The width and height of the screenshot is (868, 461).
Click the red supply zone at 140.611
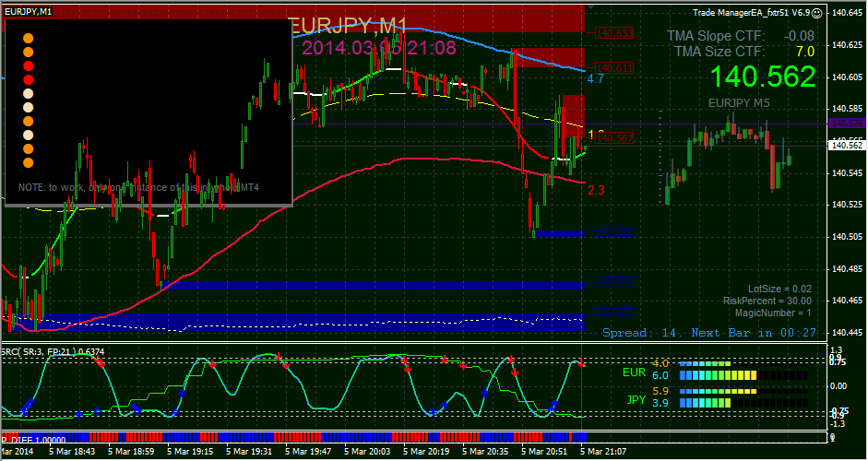tap(548, 58)
